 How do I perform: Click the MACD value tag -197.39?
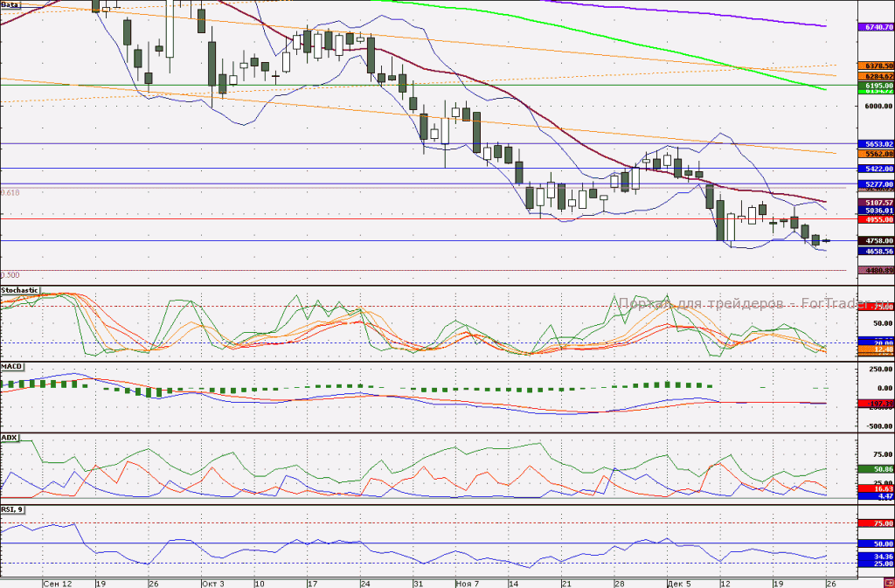pos(876,404)
